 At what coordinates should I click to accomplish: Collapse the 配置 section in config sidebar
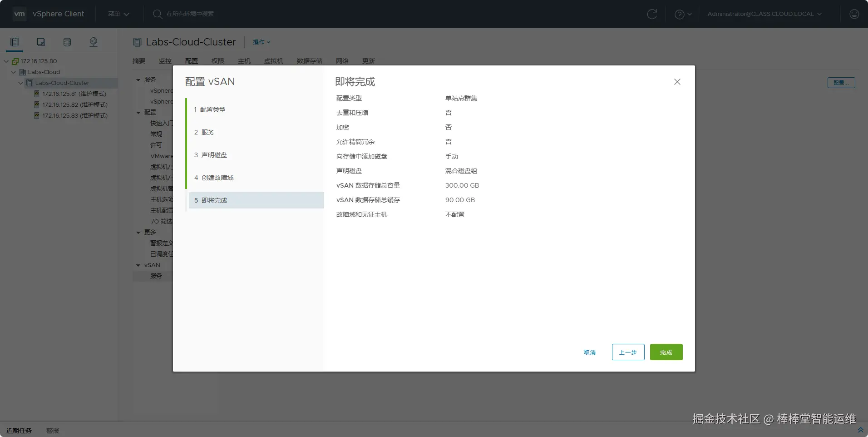click(138, 113)
